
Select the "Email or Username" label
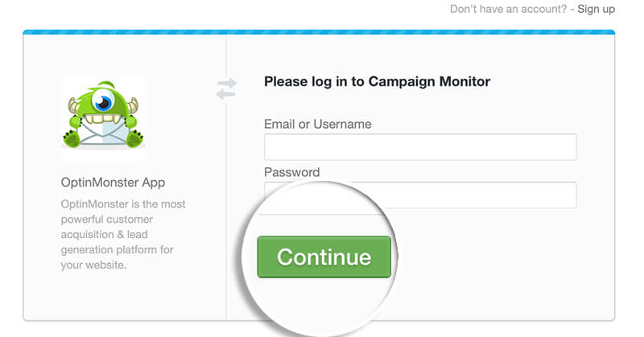pyautogui.click(x=317, y=124)
